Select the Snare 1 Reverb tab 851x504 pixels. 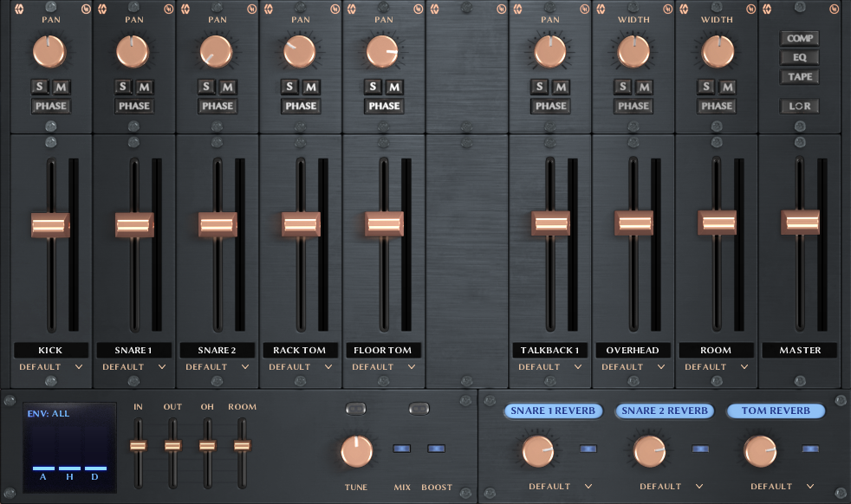click(553, 410)
